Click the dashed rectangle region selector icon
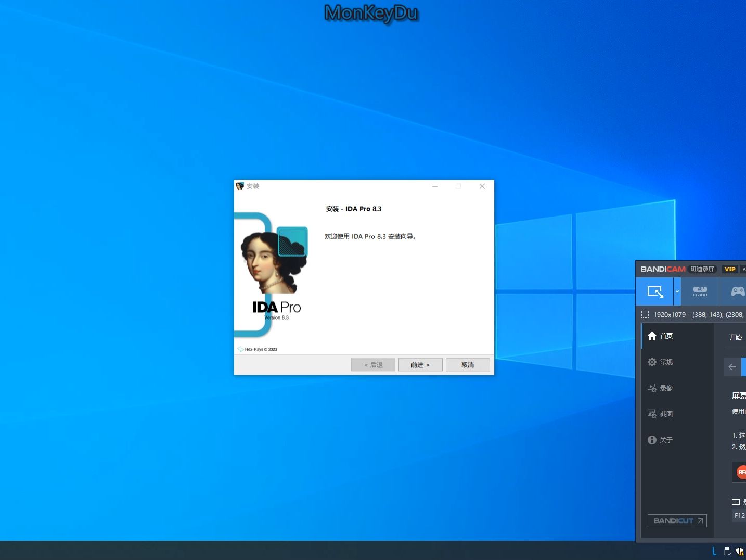 pos(645,314)
